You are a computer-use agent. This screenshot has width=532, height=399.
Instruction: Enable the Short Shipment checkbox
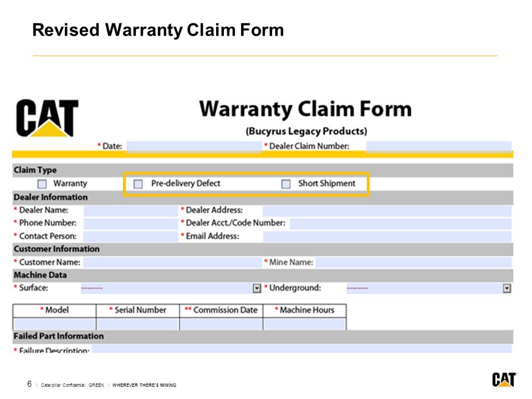[x=286, y=184]
